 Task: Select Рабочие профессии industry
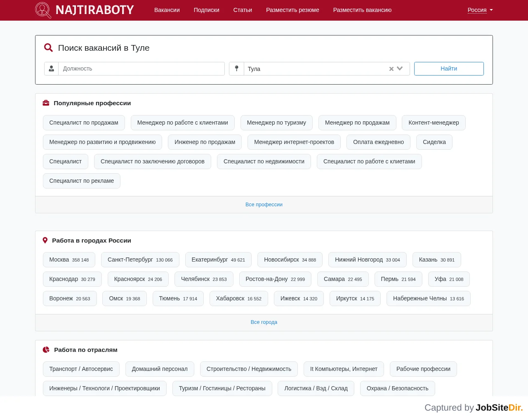(x=423, y=369)
